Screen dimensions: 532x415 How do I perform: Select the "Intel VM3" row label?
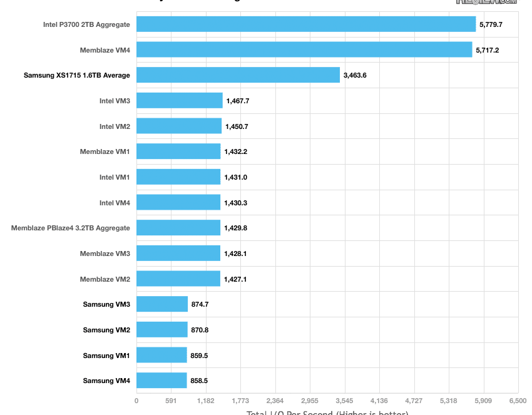(115, 101)
